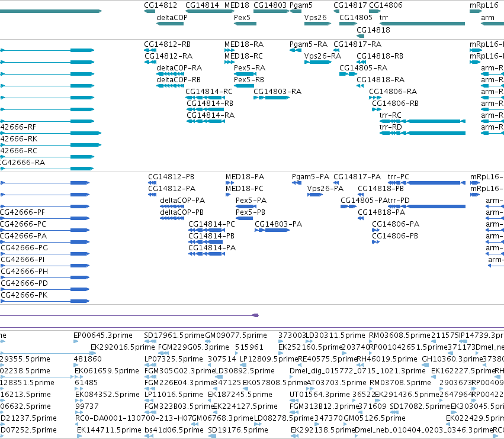
Task: Select the SD17961.5prime EST label
Action: pyautogui.click(x=174, y=335)
